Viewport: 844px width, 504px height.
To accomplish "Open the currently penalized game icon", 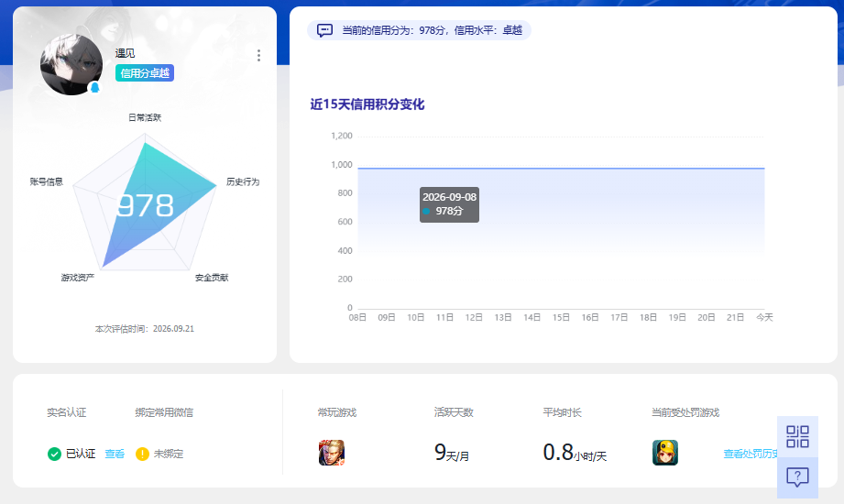I will pos(665,453).
